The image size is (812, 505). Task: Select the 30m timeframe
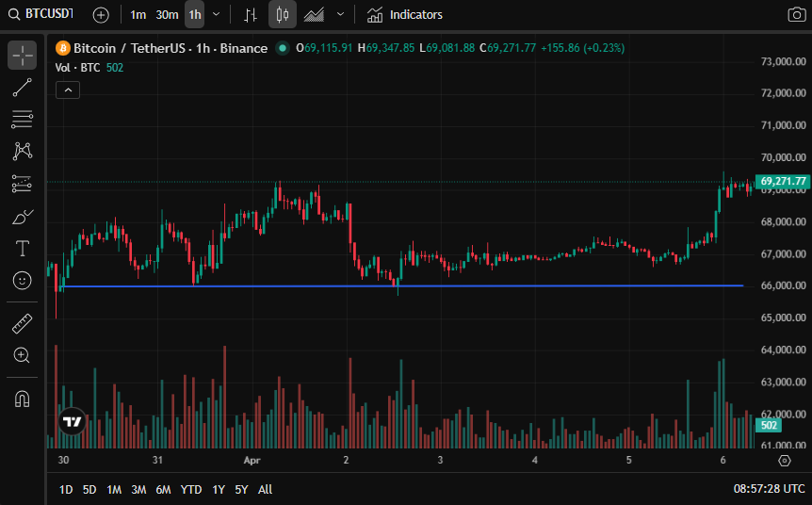167,15
